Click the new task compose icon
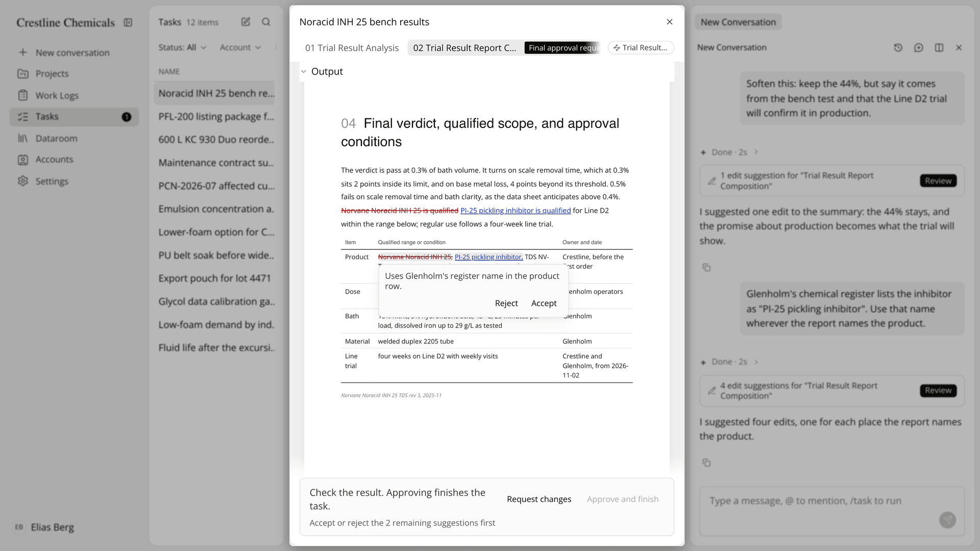 point(246,22)
